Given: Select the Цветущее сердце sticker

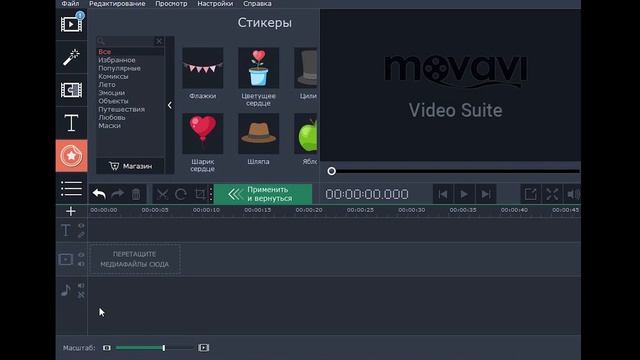Looking at the screenshot, I should click(258, 68).
